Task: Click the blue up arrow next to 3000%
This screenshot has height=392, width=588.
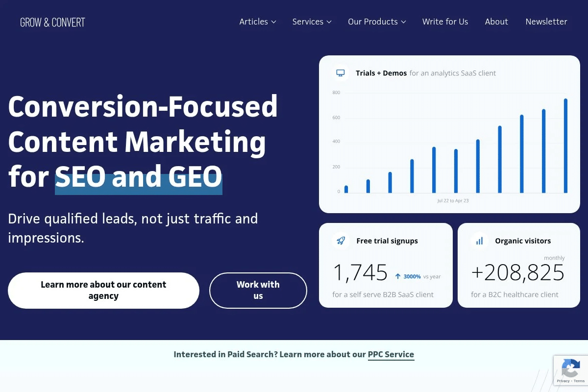Action: tap(398, 276)
